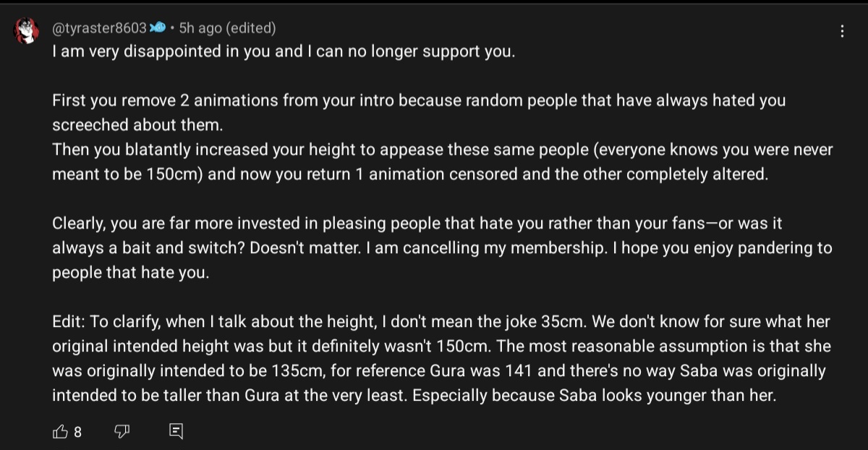Like the comment with thumbs up icon

60,432
